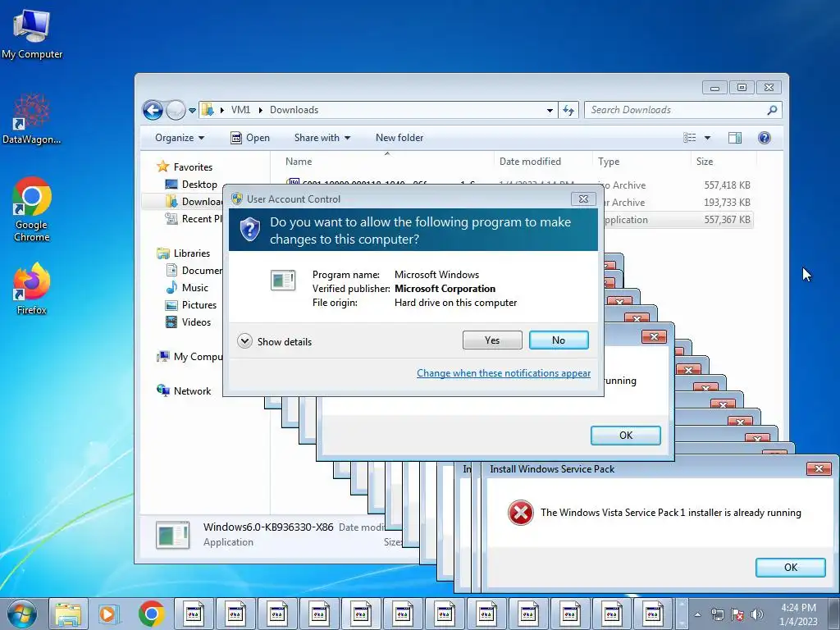Click Downloads in the address bar breadcrumb
Screen dimensions: 840x630
coord(294,110)
